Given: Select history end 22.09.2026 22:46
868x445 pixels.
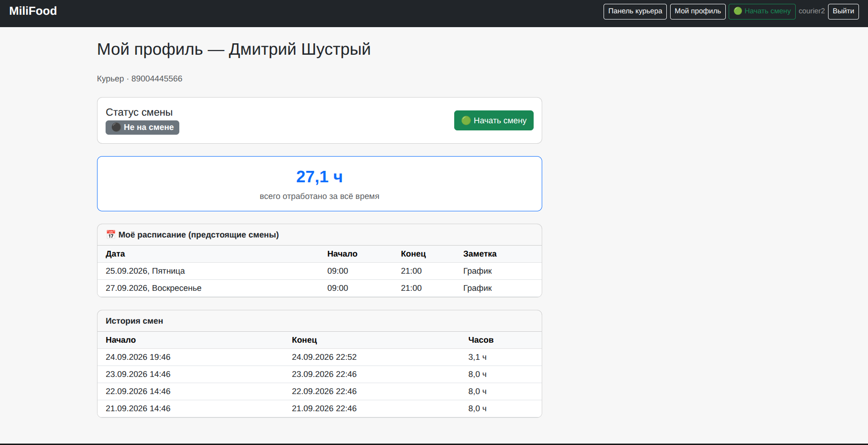Looking at the screenshot, I should click(x=324, y=392).
